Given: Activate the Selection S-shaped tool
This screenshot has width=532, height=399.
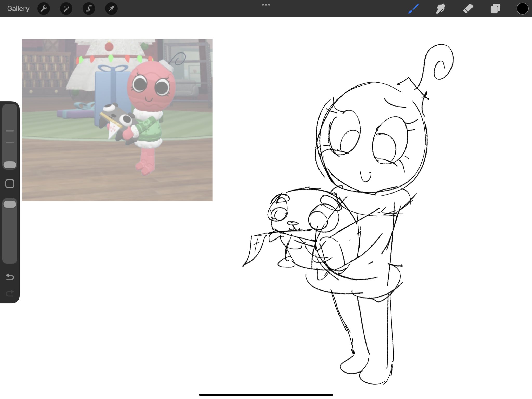Looking at the screenshot, I should coord(89,9).
